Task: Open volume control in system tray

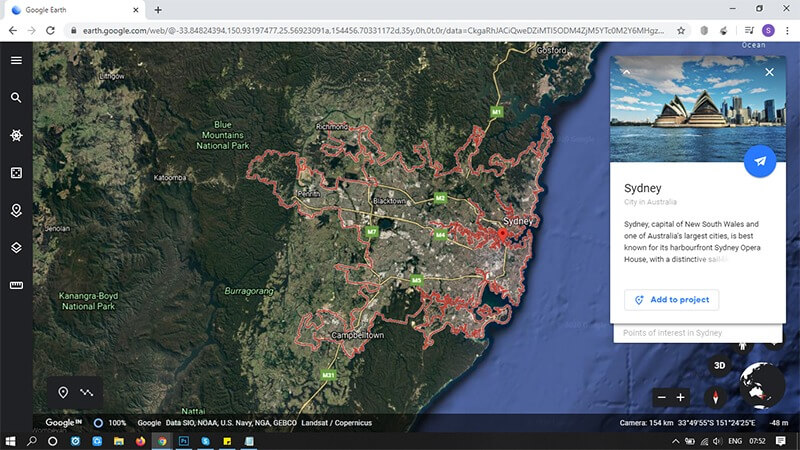Action: pyautogui.click(x=717, y=441)
